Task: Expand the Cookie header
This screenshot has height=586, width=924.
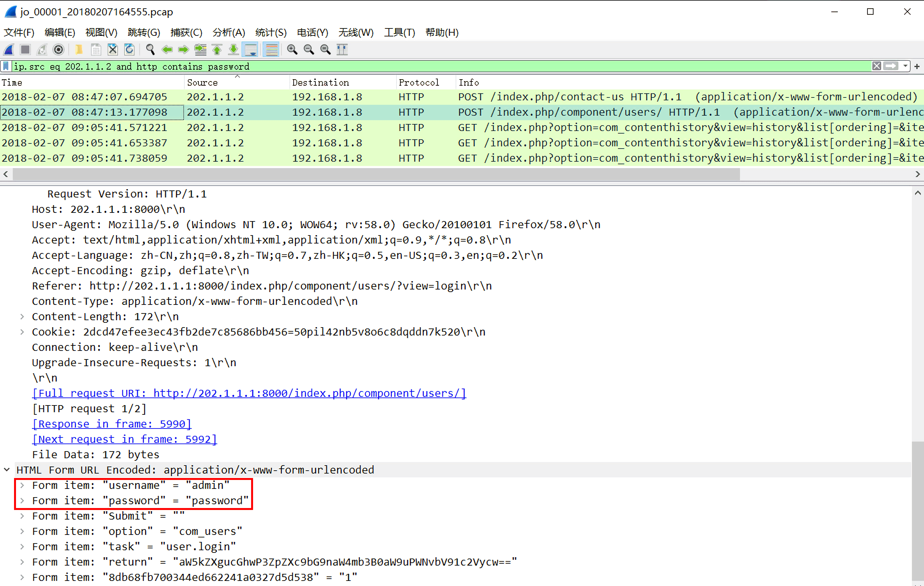Action: click(x=22, y=332)
